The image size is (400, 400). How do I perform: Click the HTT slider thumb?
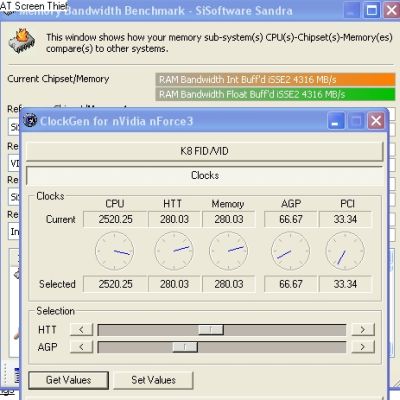click(211, 330)
